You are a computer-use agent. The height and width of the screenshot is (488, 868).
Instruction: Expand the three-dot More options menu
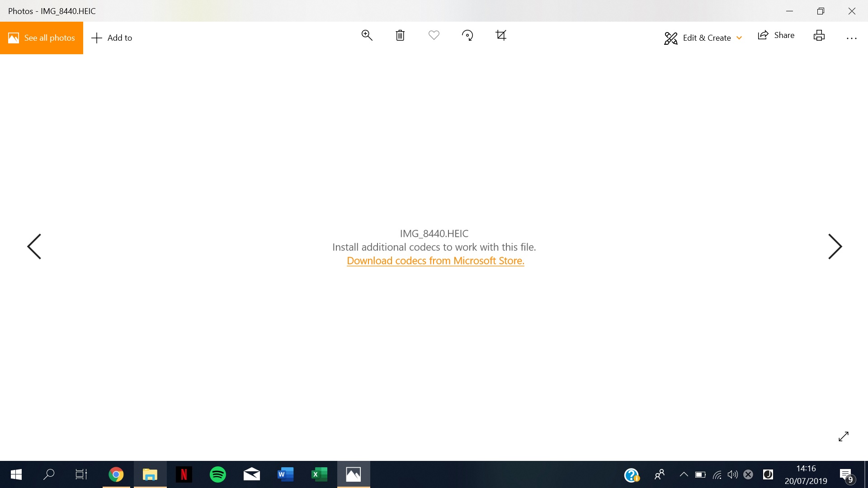851,38
